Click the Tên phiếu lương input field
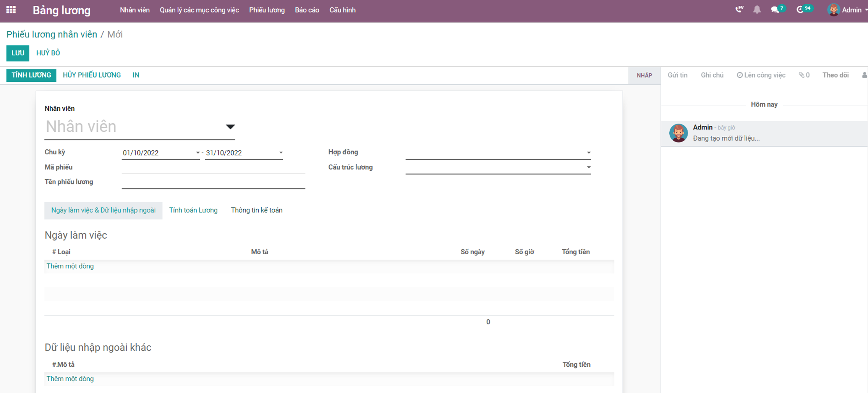Image resolution: width=868 pixels, height=393 pixels. pos(213,182)
